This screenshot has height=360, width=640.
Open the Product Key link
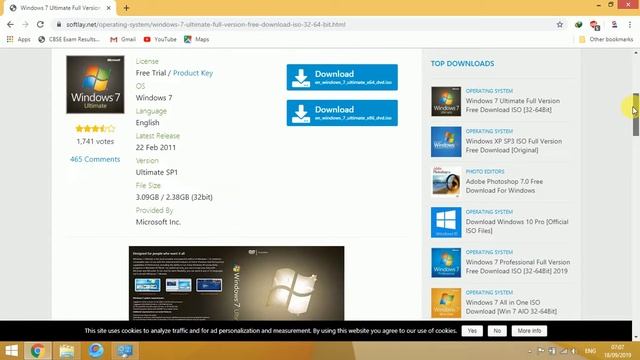point(193,73)
